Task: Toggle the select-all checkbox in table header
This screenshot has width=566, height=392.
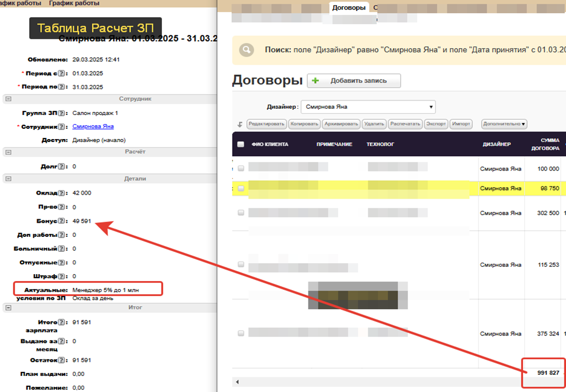Action: tap(240, 144)
